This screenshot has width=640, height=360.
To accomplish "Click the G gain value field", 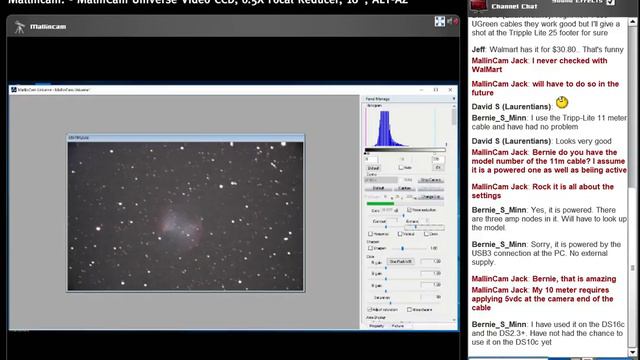I will [431, 273].
